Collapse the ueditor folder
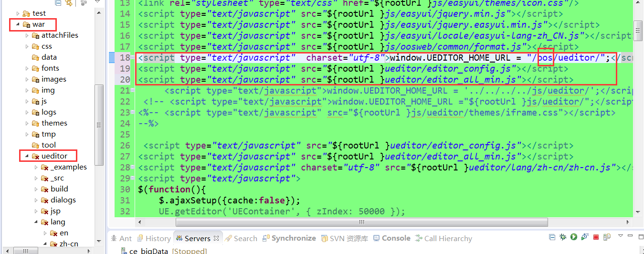 coord(27,156)
